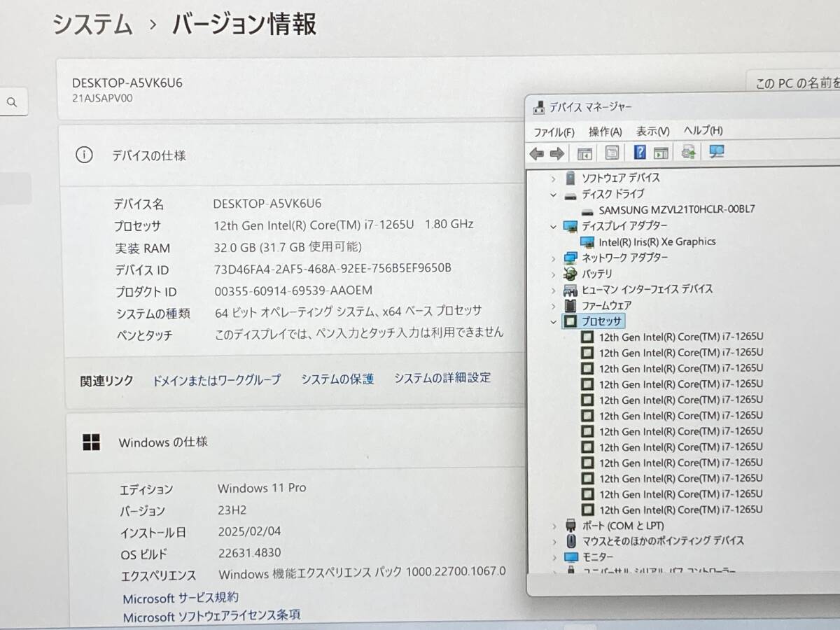Open the システムの詳細設定 link
This screenshot has width=840, height=630.
pos(442,378)
